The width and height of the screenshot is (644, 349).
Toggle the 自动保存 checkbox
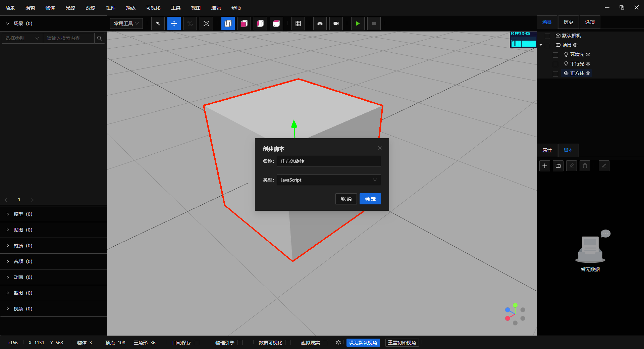197,343
